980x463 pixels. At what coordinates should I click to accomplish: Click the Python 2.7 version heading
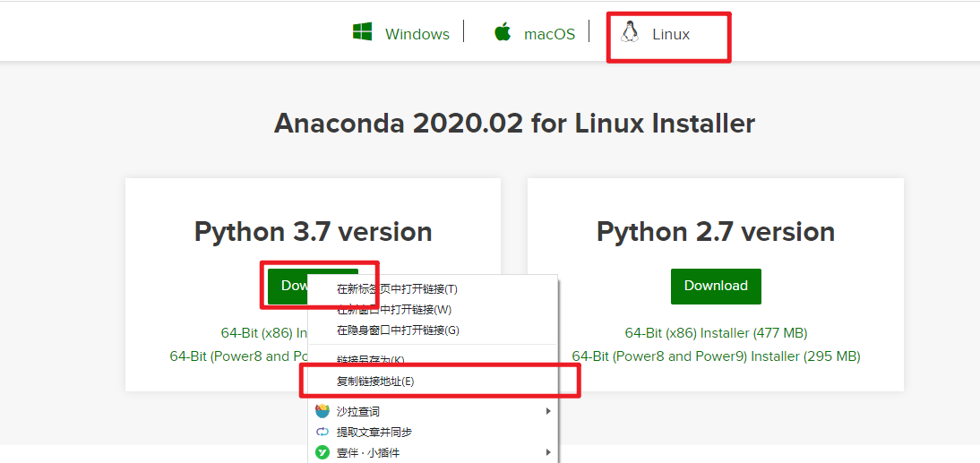716,232
